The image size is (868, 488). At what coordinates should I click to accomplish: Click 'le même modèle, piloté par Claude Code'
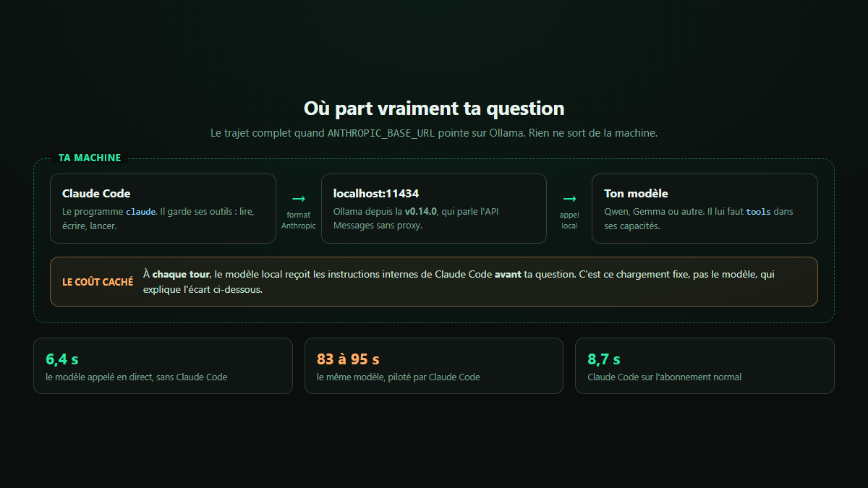click(398, 377)
